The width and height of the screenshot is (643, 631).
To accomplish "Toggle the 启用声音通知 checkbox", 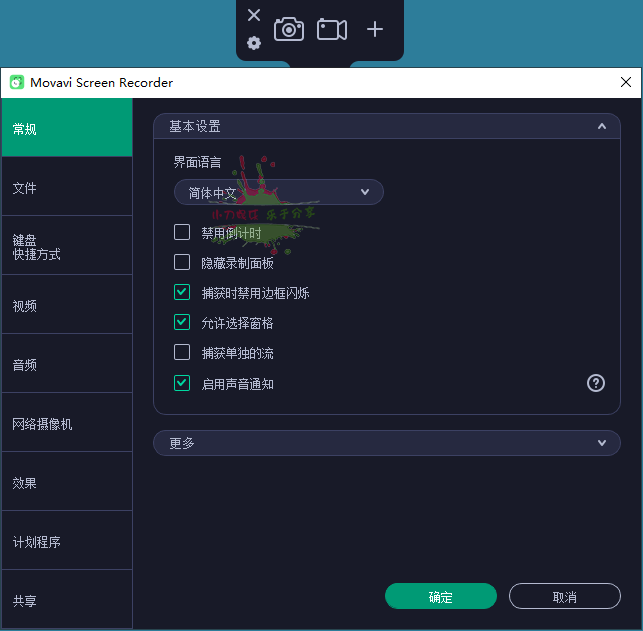I will click(182, 382).
